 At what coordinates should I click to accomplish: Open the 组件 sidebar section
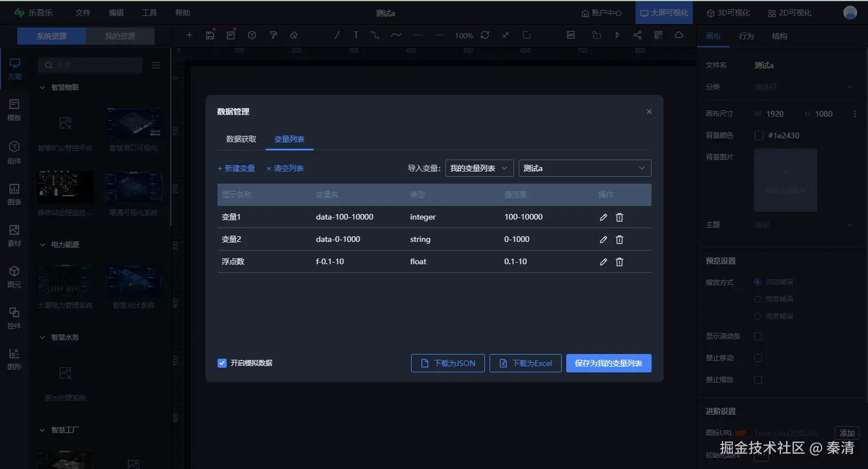(x=14, y=152)
